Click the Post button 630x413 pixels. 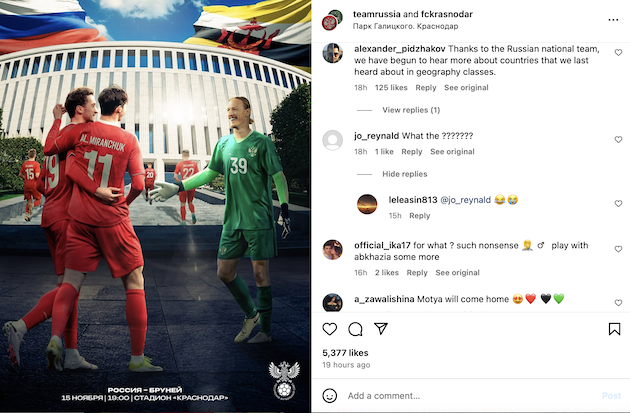pyautogui.click(x=612, y=396)
